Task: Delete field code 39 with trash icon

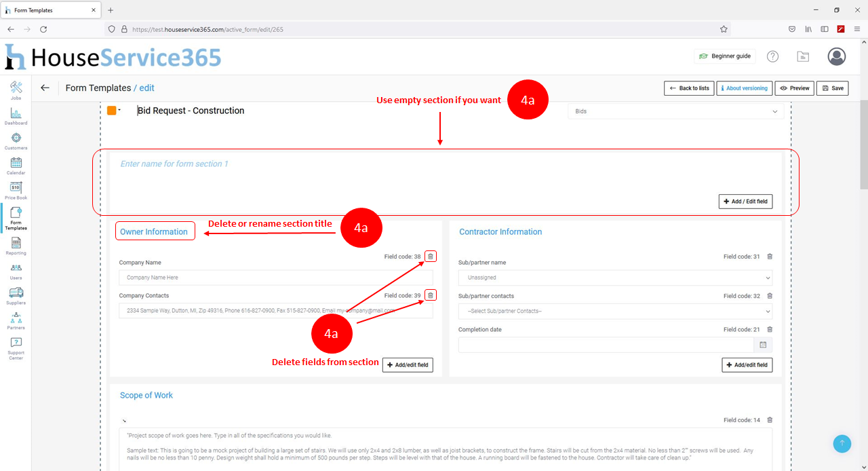Action: pos(431,295)
